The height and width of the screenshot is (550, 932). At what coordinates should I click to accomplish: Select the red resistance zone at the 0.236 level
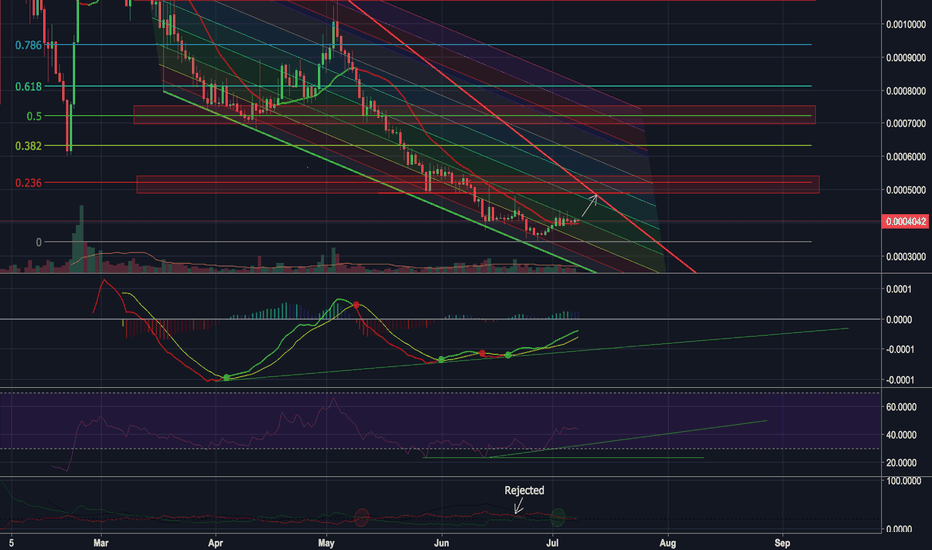[478, 184]
